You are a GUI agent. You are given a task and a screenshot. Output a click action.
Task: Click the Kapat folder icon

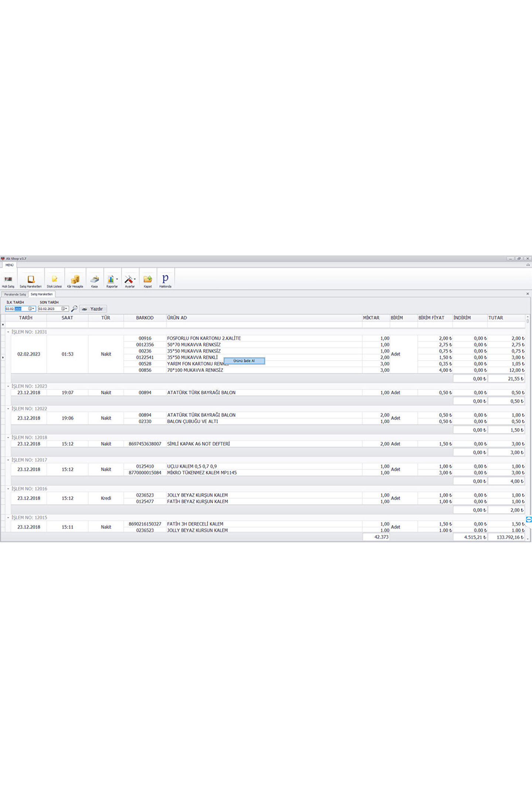(x=148, y=279)
